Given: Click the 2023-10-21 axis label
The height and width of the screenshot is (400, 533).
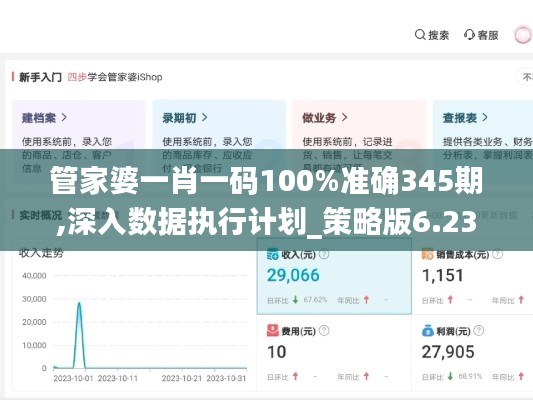Looking at the screenshot, I should 182,378.
